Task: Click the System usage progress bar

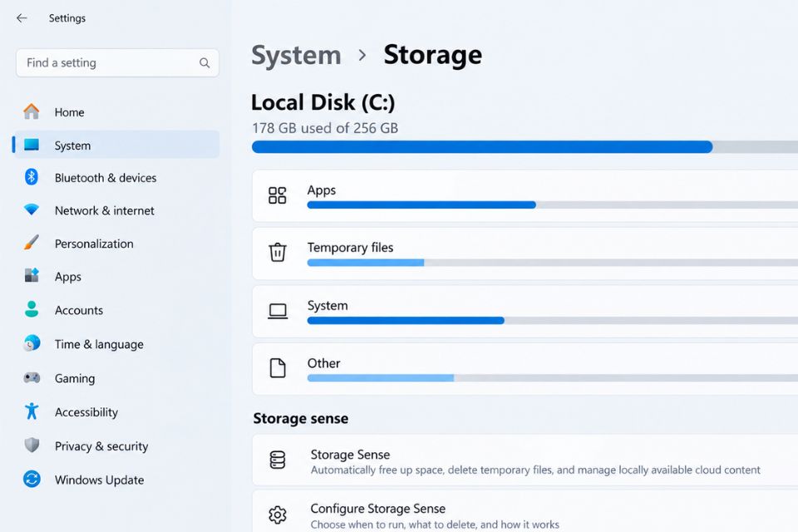Action: (552, 320)
